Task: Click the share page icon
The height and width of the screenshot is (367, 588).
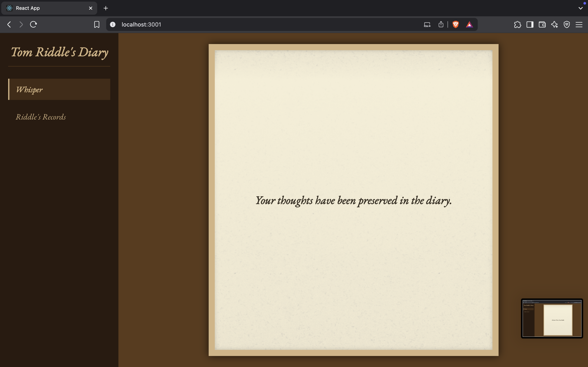Action: (441, 24)
